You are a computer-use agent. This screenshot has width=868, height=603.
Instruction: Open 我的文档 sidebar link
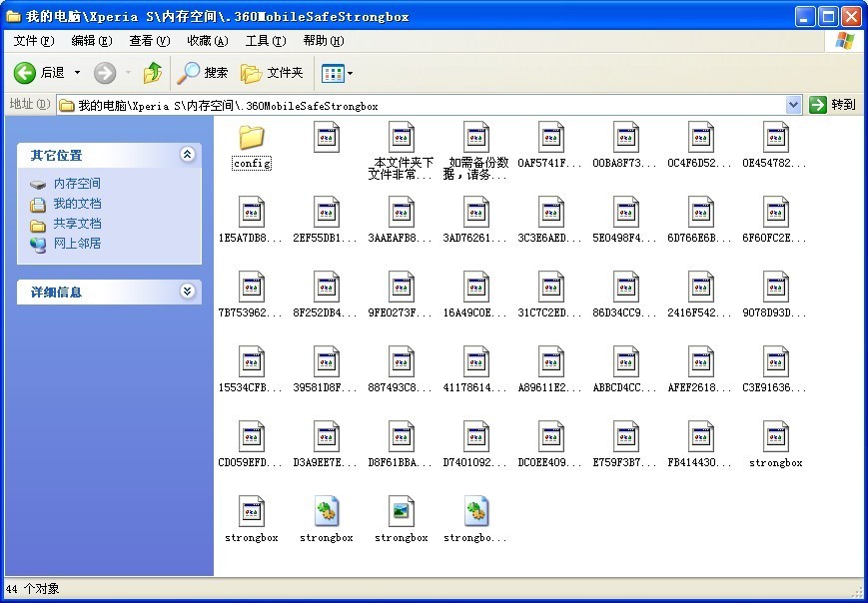point(77,204)
